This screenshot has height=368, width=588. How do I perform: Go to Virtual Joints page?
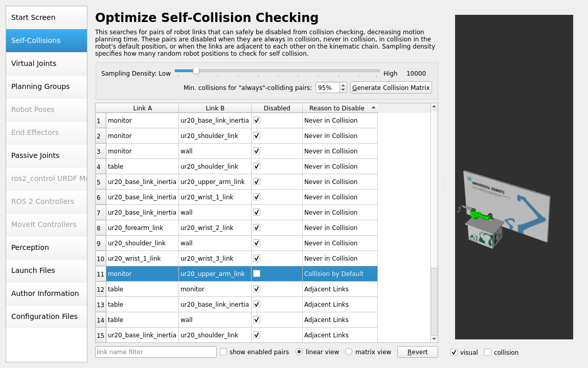click(x=47, y=64)
